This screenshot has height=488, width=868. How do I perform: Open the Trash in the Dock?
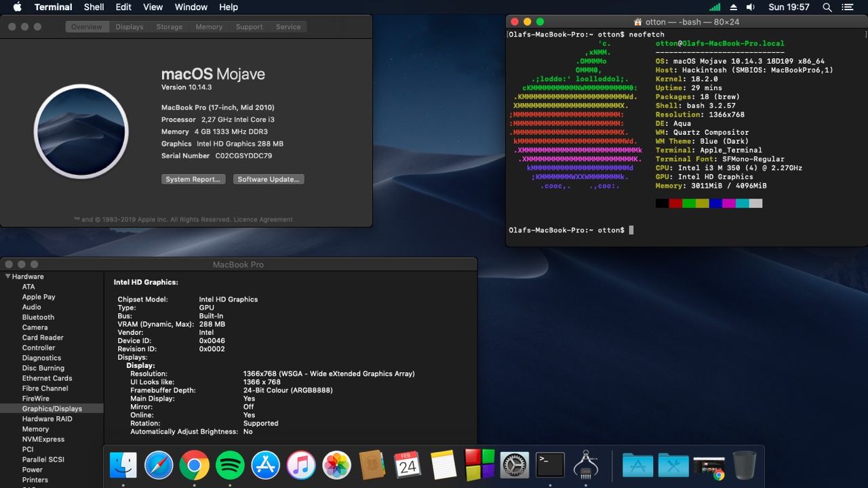745,466
